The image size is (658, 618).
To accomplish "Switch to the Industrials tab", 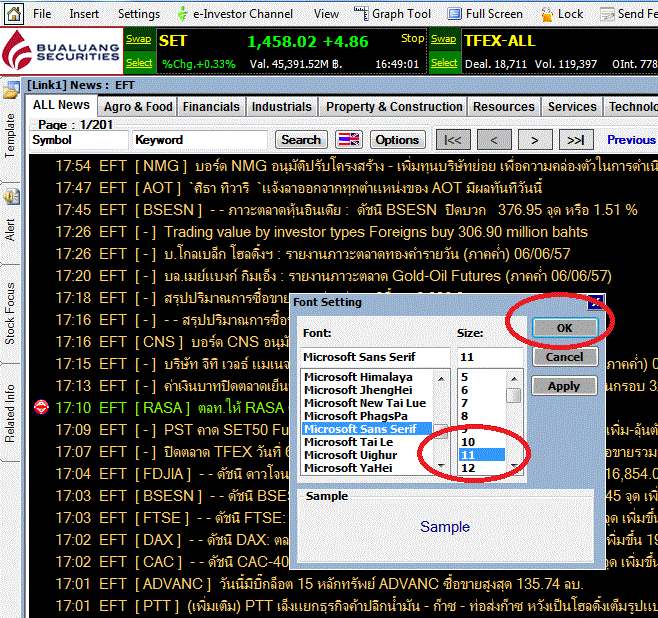I will (282, 107).
